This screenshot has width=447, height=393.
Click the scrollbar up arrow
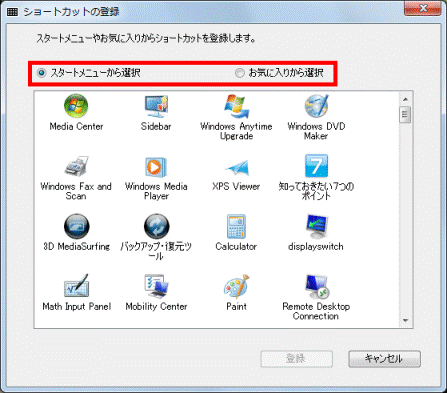coord(405,99)
